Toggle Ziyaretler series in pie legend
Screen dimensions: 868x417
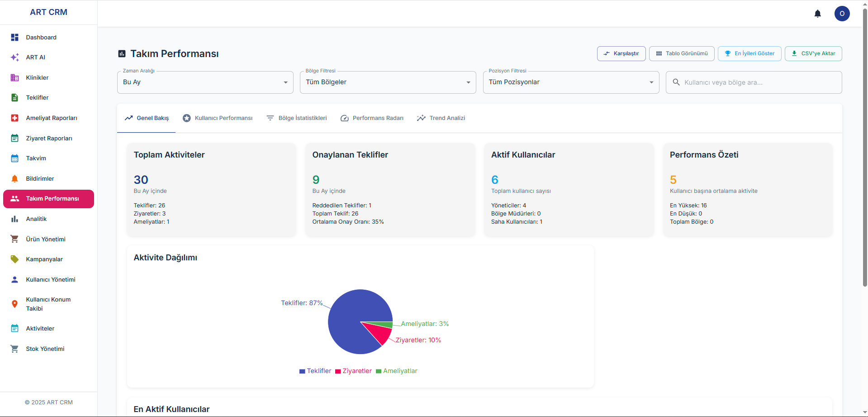click(x=353, y=371)
